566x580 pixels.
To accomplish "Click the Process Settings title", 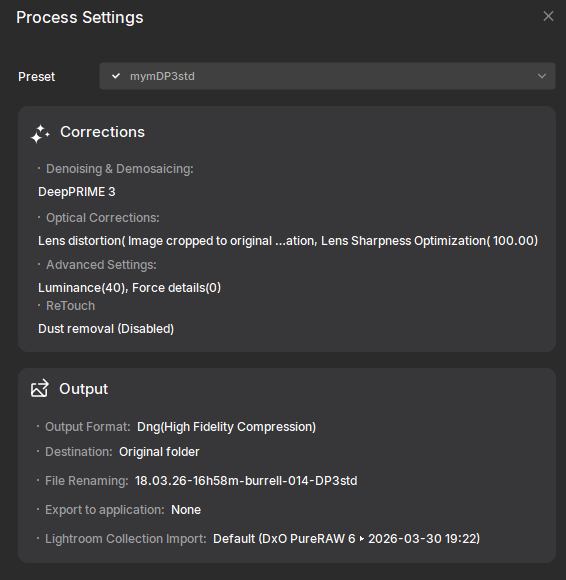I will (x=80, y=17).
